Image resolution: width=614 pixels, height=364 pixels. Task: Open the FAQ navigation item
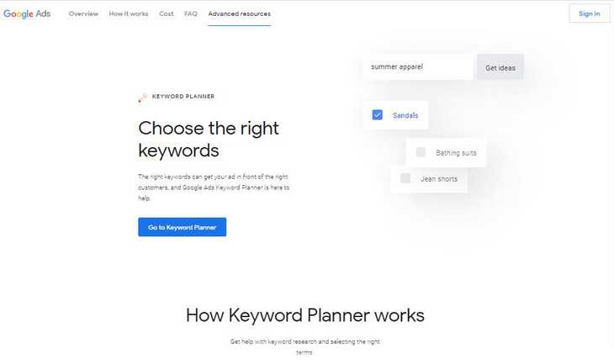coord(191,13)
